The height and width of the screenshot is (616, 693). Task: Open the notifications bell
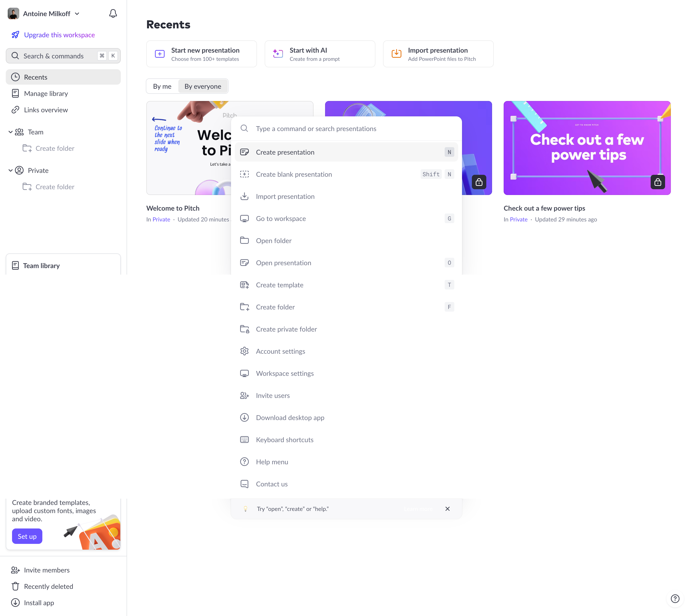click(113, 13)
